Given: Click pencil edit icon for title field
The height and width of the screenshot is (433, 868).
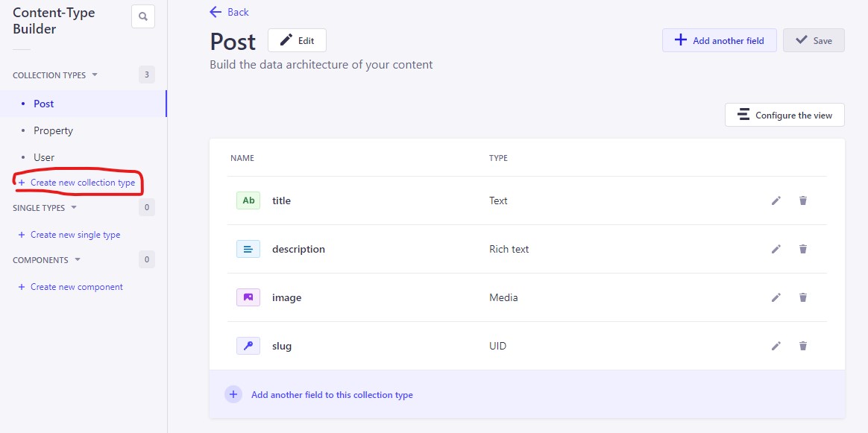Looking at the screenshot, I should pyautogui.click(x=776, y=200).
